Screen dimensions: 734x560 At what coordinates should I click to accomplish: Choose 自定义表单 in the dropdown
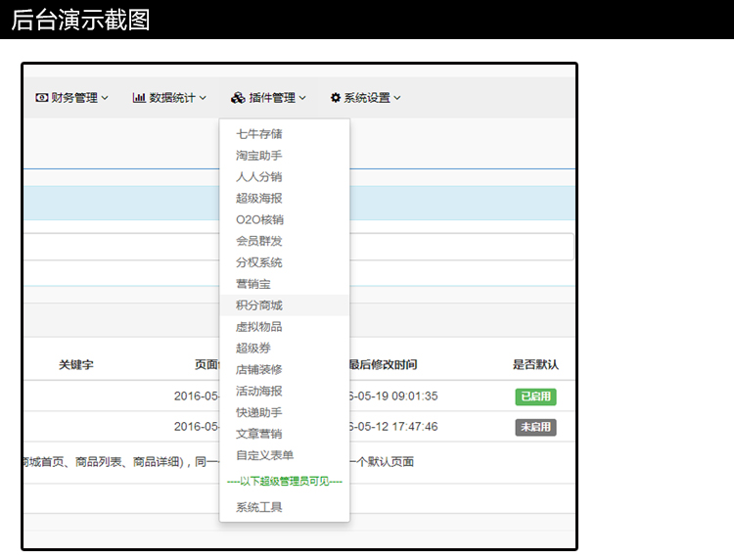click(285, 455)
